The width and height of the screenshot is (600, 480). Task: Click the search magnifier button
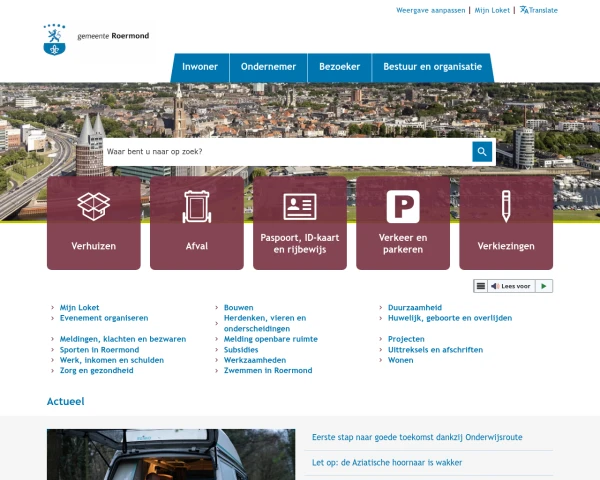point(483,152)
